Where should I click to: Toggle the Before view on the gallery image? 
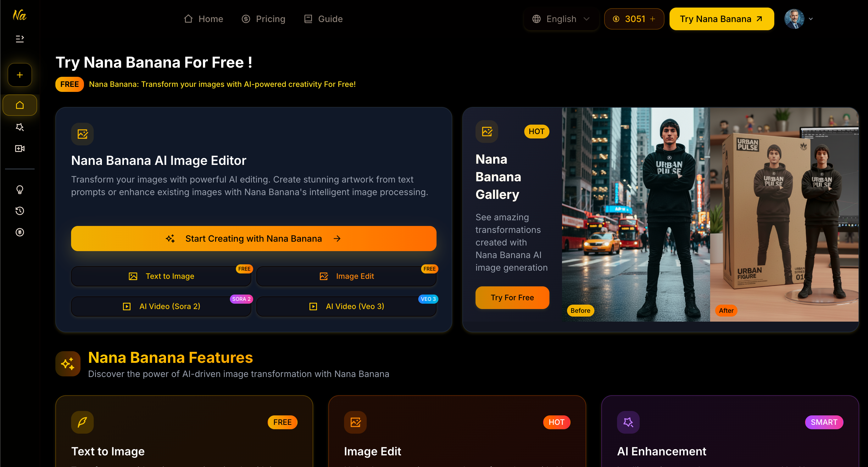pyautogui.click(x=580, y=310)
